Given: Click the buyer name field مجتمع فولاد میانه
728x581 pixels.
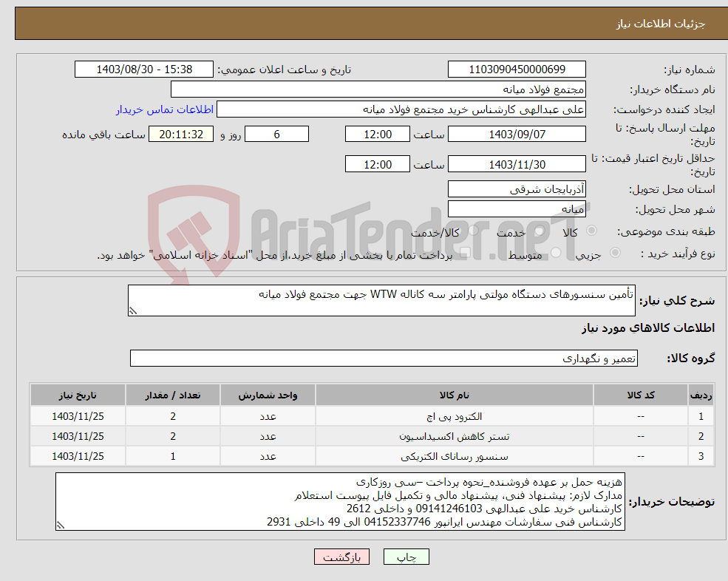Looking at the screenshot, I should click(378, 89).
